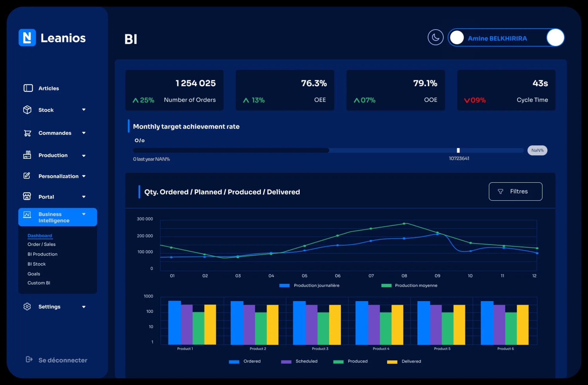Click the BI page title
588x385 pixels.
tap(131, 39)
